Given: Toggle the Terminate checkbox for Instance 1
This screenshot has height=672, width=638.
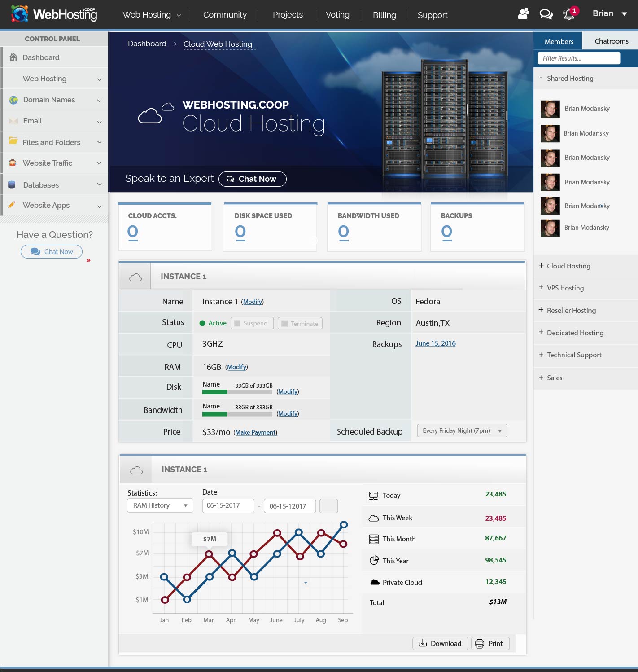Looking at the screenshot, I should pos(284,324).
